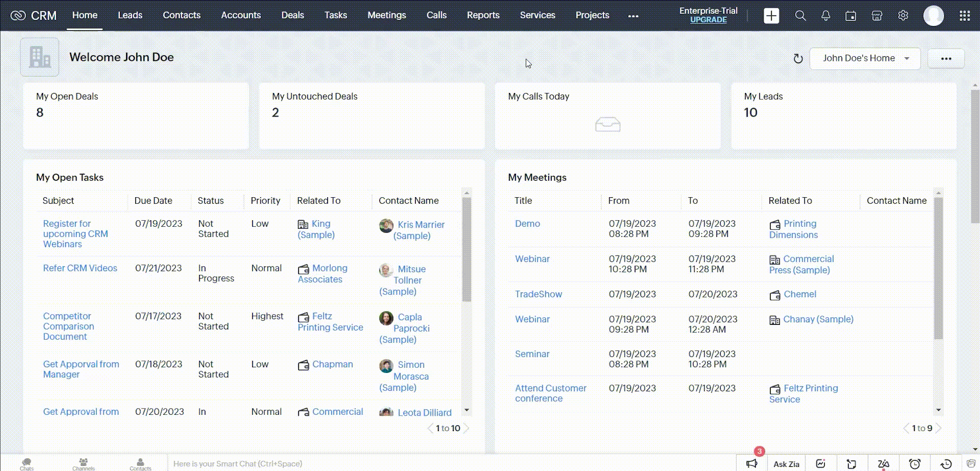Go to next page of My Meetings

tap(939, 428)
